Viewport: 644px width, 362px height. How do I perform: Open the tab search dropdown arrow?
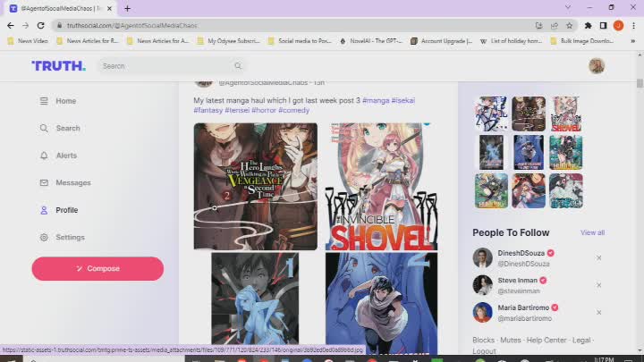568,8
